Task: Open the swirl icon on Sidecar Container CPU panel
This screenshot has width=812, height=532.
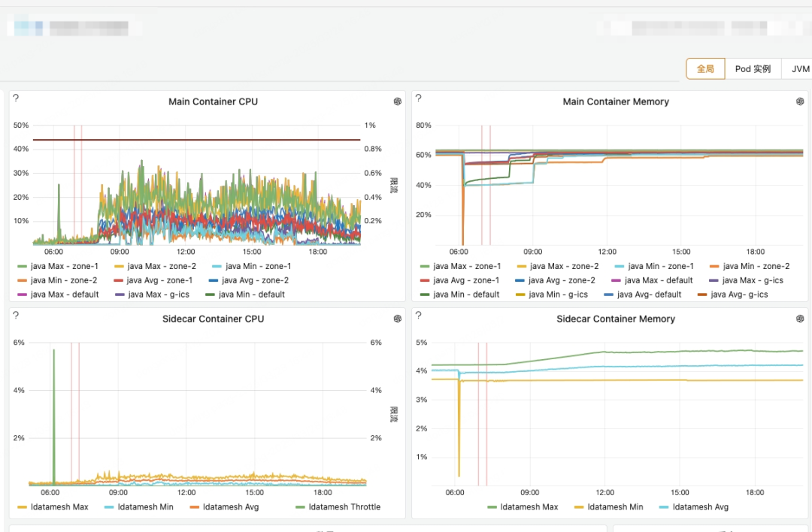Action: point(397,319)
